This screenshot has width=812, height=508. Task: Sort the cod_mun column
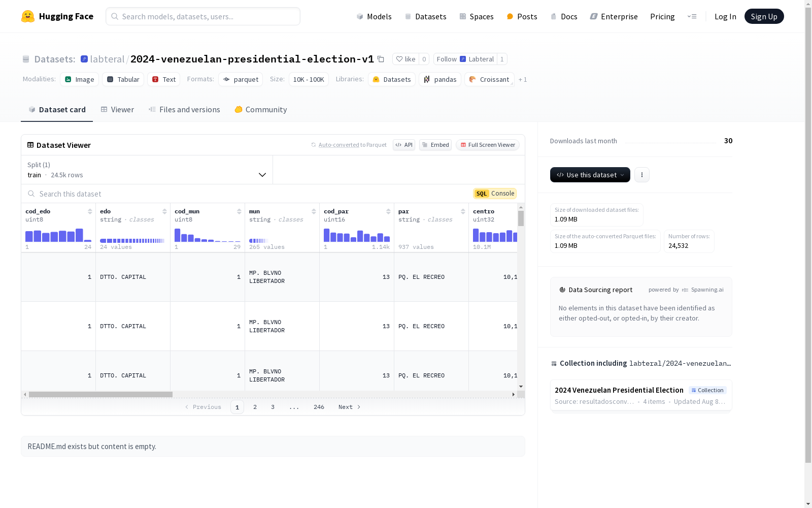[x=239, y=211]
